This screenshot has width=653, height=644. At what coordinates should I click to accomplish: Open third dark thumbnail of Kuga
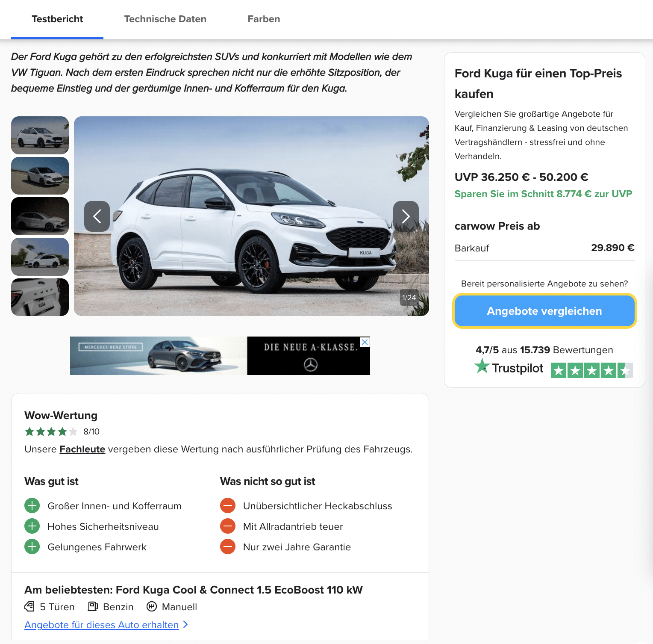point(40,216)
